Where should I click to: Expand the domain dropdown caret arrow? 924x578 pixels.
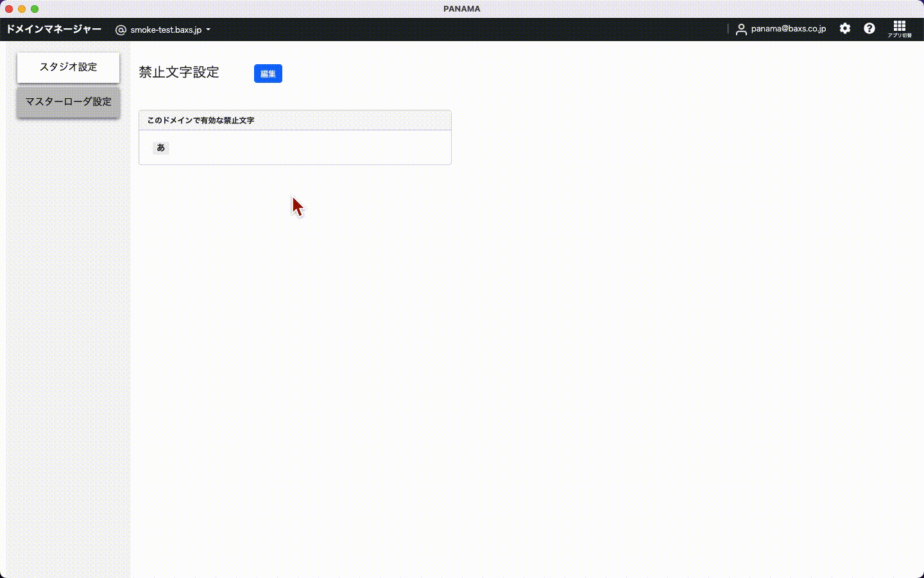coord(208,30)
